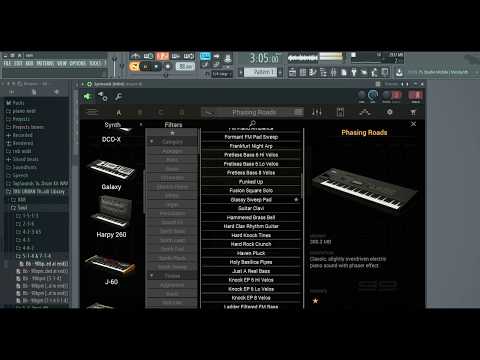
Task: Open the Soundfonts folder in browser
Action: [22, 167]
